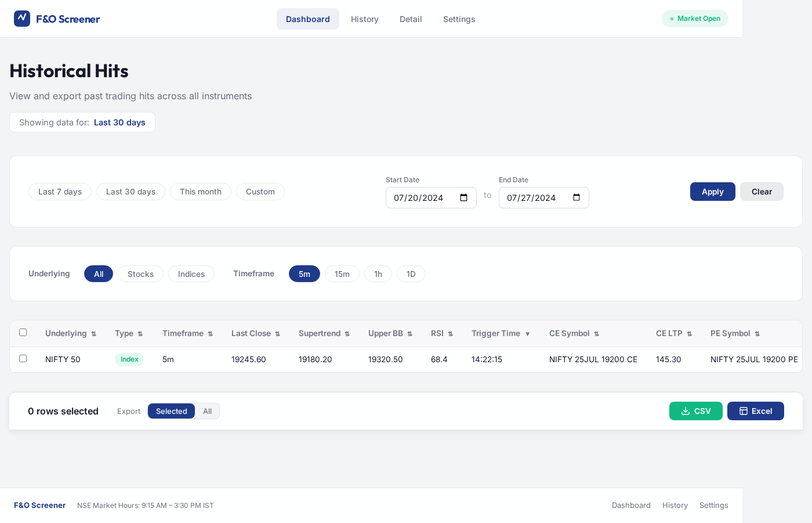Select the Last 7 days preset
The width and height of the screenshot is (812, 523).
[60, 192]
